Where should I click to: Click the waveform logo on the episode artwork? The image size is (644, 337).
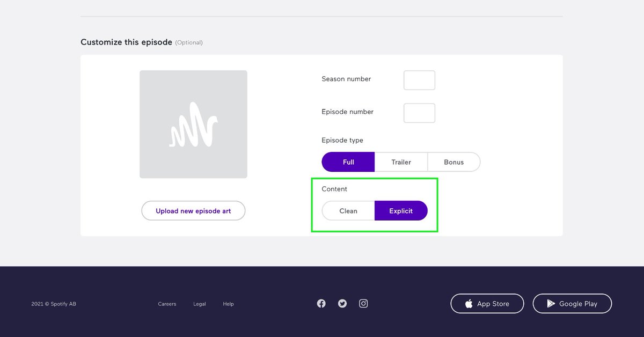click(193, 124)
